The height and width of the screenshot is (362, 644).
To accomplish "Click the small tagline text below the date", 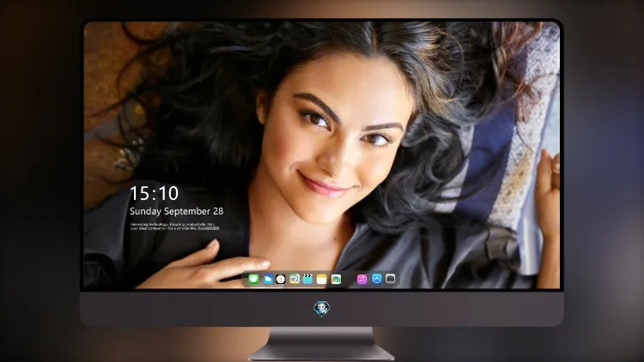I will (x=175, y=226).
